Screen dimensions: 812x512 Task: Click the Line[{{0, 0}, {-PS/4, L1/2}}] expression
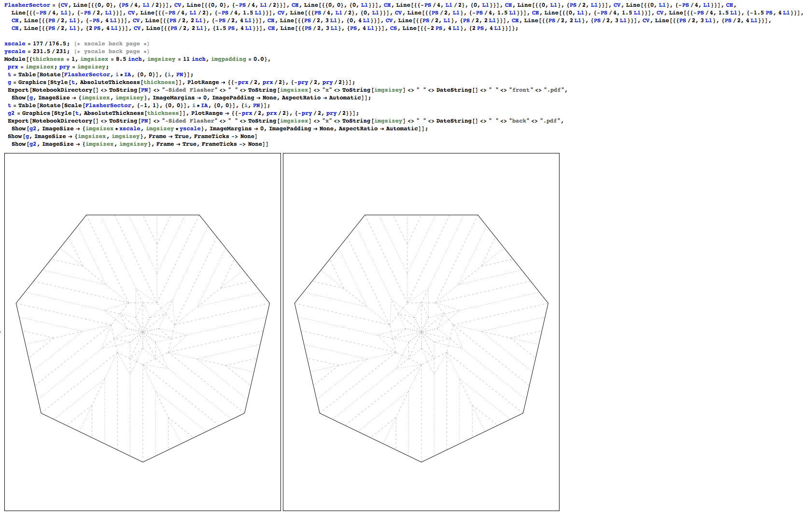click(236, 5)
